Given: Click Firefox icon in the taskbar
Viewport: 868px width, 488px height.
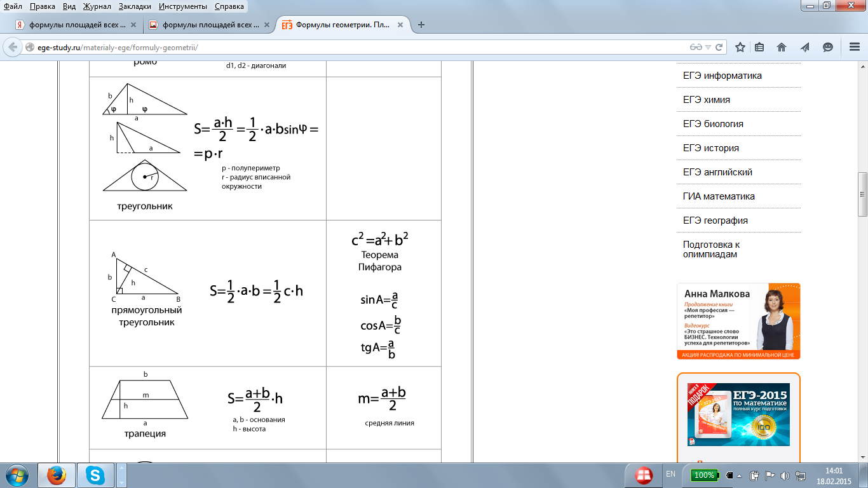Looking at the screenshot, I should click(57, 475).
